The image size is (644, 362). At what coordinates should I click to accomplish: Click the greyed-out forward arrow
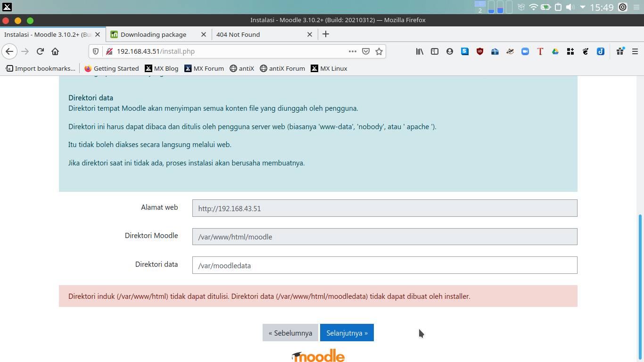[x=25, y=51]
